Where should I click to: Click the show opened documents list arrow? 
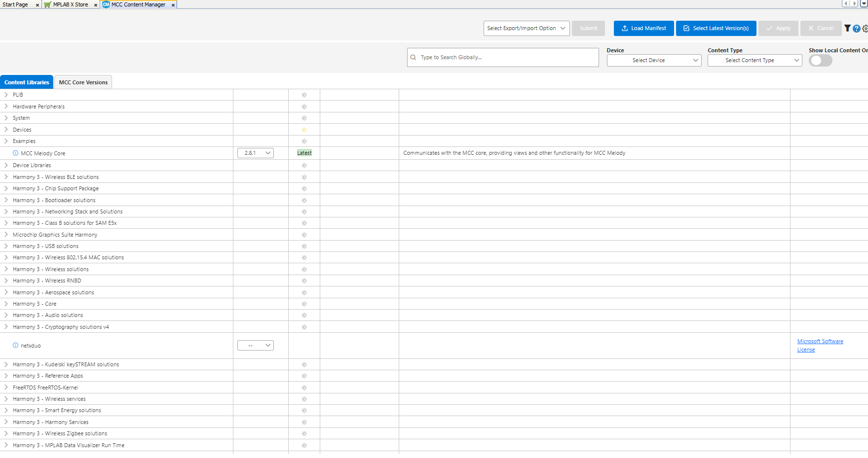click(864, 3)
